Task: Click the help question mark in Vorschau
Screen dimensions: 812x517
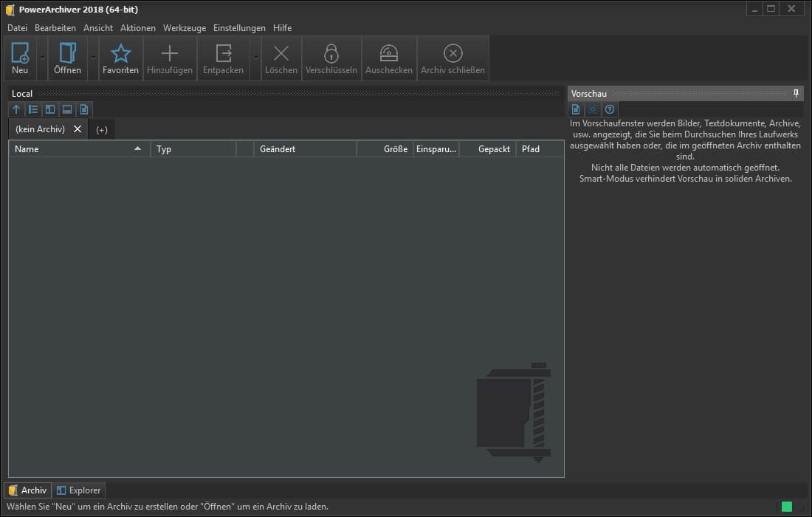Action: coord(610,109)
